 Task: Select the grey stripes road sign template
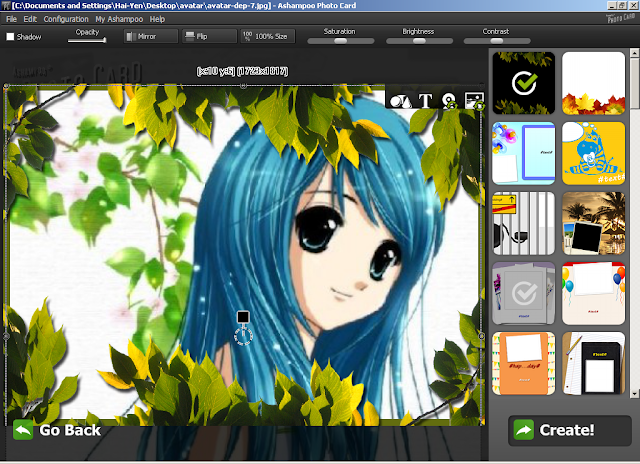point(524,223)
